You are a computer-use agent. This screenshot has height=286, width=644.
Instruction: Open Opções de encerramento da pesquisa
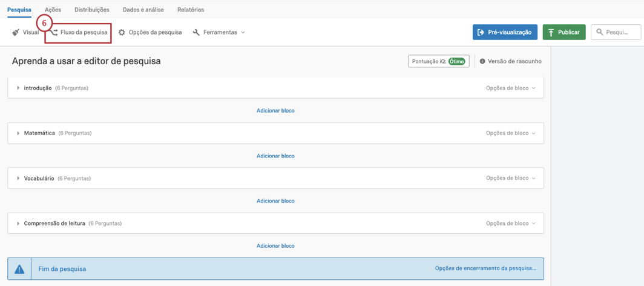coord(485,268)
